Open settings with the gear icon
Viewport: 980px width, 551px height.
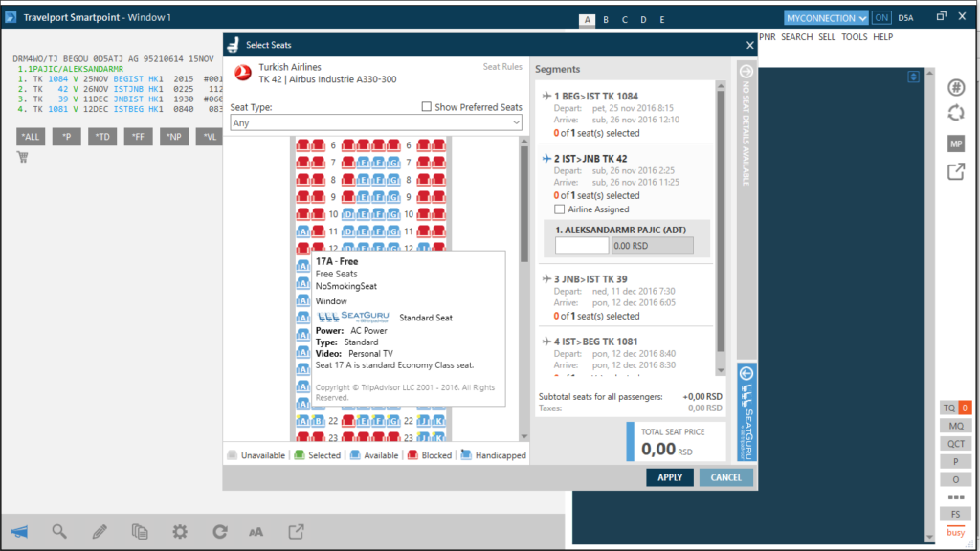point(180,532)
